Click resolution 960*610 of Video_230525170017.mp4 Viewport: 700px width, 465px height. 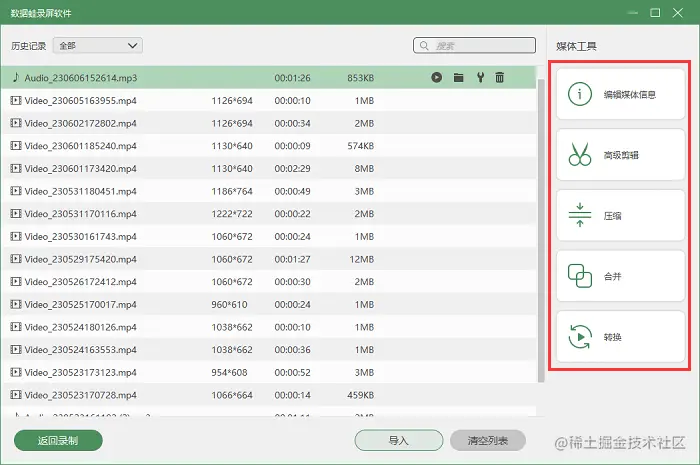click(x=229, y=305)
